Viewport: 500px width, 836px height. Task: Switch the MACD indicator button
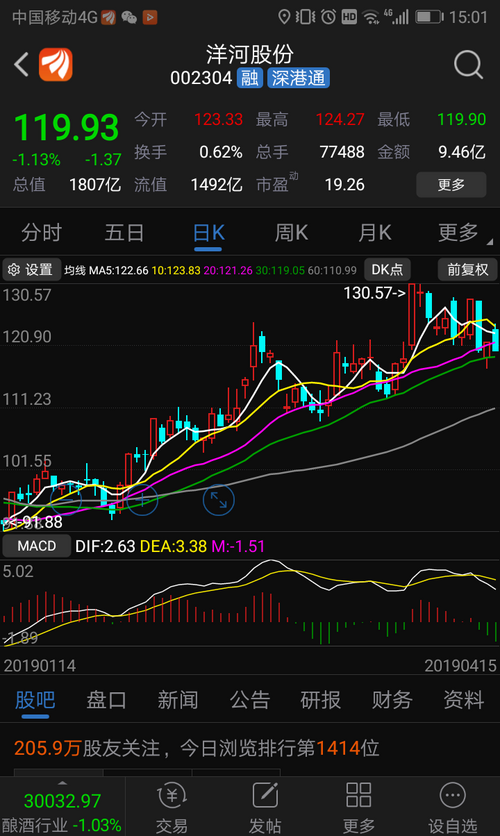(x=36, y=546)
